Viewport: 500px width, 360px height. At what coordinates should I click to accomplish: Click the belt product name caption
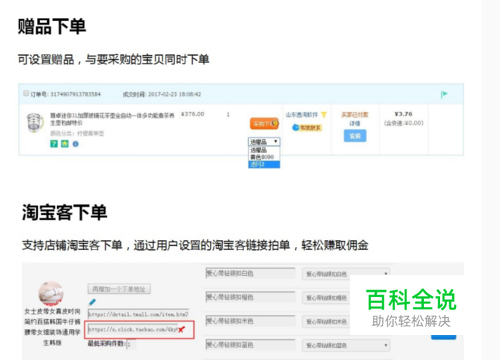[x=52, y=327]
